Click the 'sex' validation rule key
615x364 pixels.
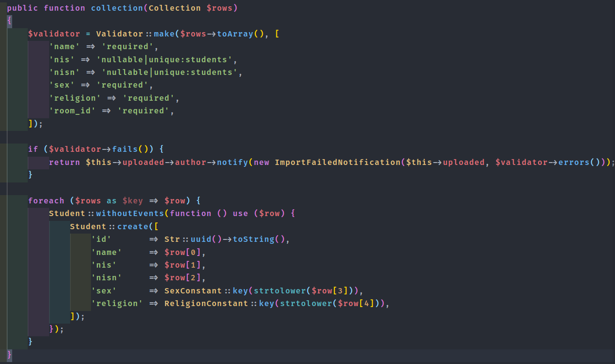[62, 85]
